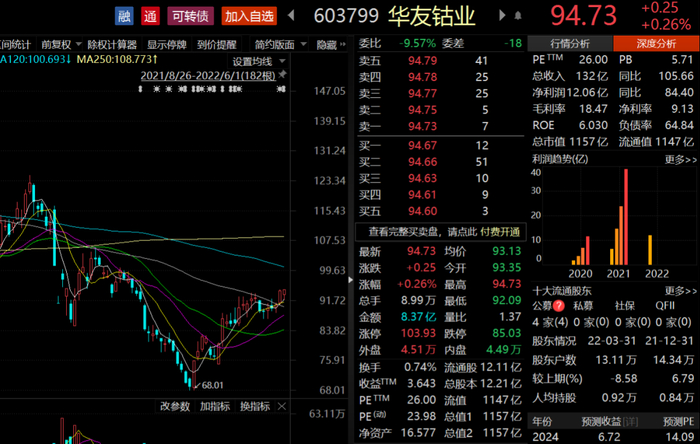Click 换指标 to change the indicator
Screen dimensions: 700x444
click(x=254, y=407)
